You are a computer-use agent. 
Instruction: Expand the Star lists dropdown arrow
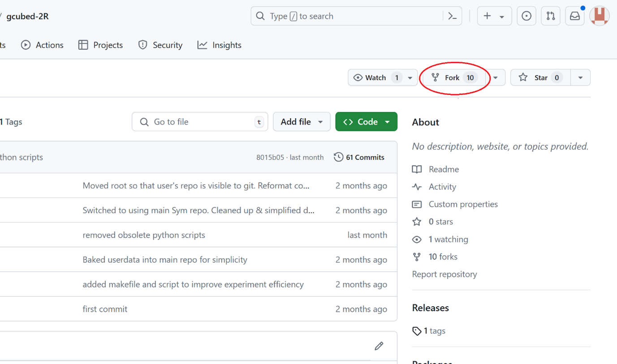click(x=580, y=78)
